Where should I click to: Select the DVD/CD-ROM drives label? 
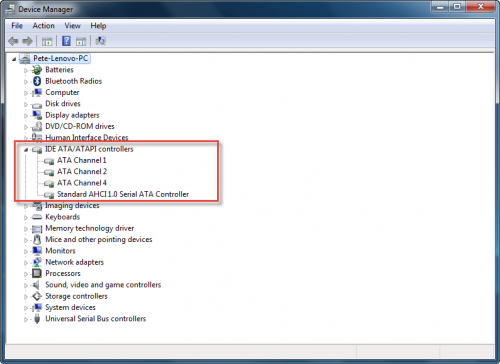(x=80, y=126)
